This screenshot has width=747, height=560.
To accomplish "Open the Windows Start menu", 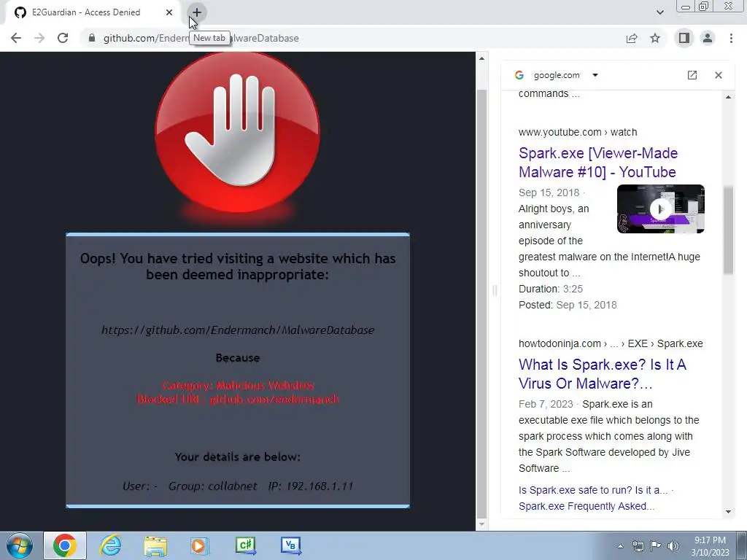I will coord(20,545).
